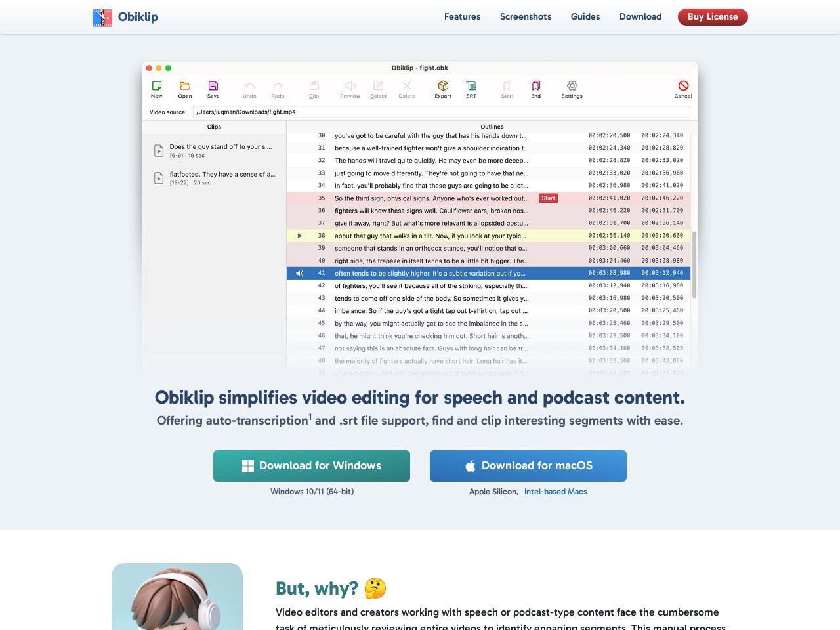The image size is (840, 630).
Task: Open the Guides nav item
Action: (x=585, y=17)
